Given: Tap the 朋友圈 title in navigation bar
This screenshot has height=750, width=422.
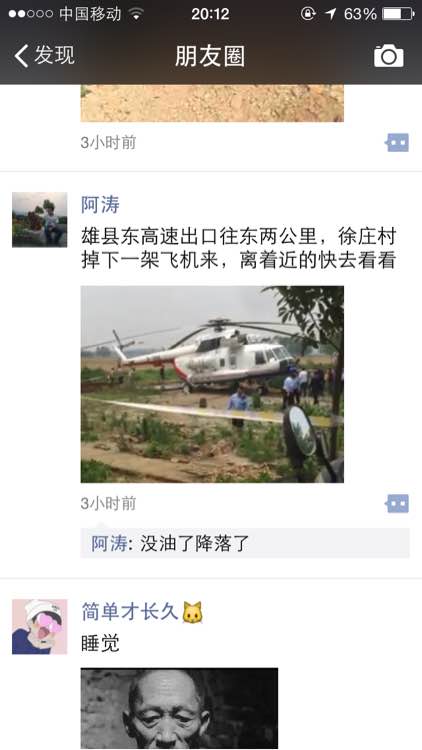Looking at the screenshot, I should [x=210, y=56].
